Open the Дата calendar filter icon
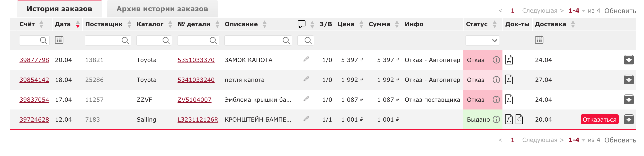Viewport: 644px width, 156px height. [x=59, y=40]
